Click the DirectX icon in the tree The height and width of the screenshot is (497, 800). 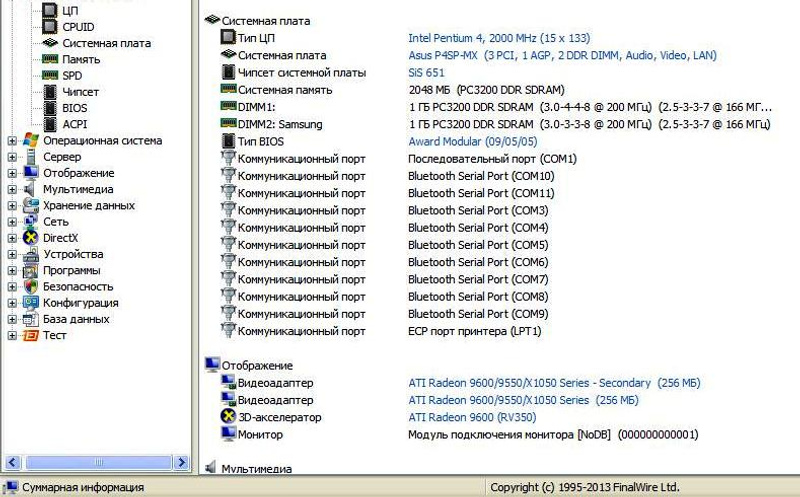coord(30,238)
